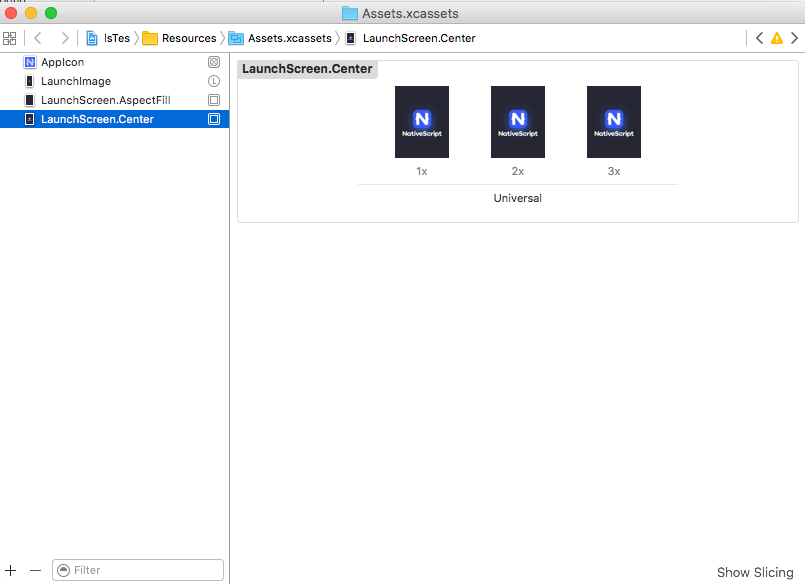Click the LaunchScreen.Center header title
Screen dimensions: 805x584
tap(307, 69)
